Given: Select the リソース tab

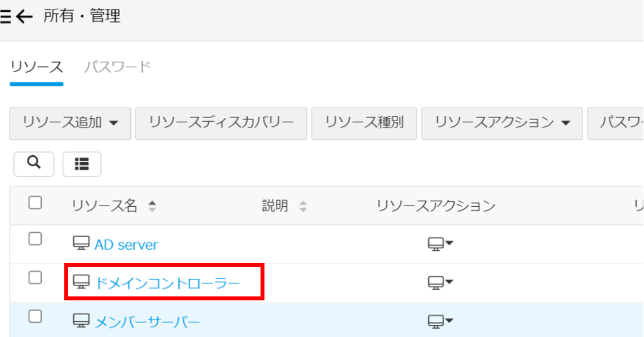Looking at the screenshot, I should coord(37,67).
